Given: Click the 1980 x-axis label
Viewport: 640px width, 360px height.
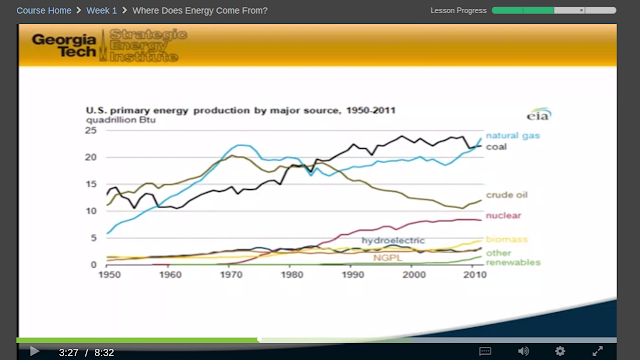Looking at the screenshot, I should point(292,275).
